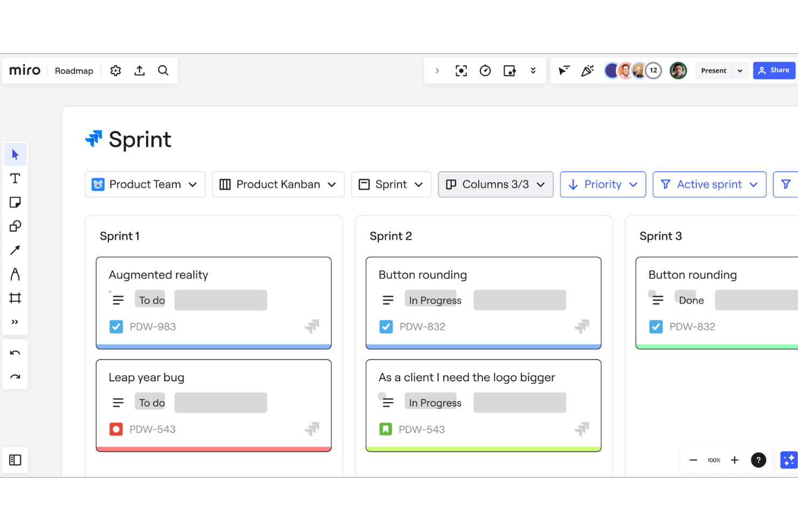Pick the Connection line arrow tool
The width and height of the screenshot is (798, 532).
(x=15, y=250)
